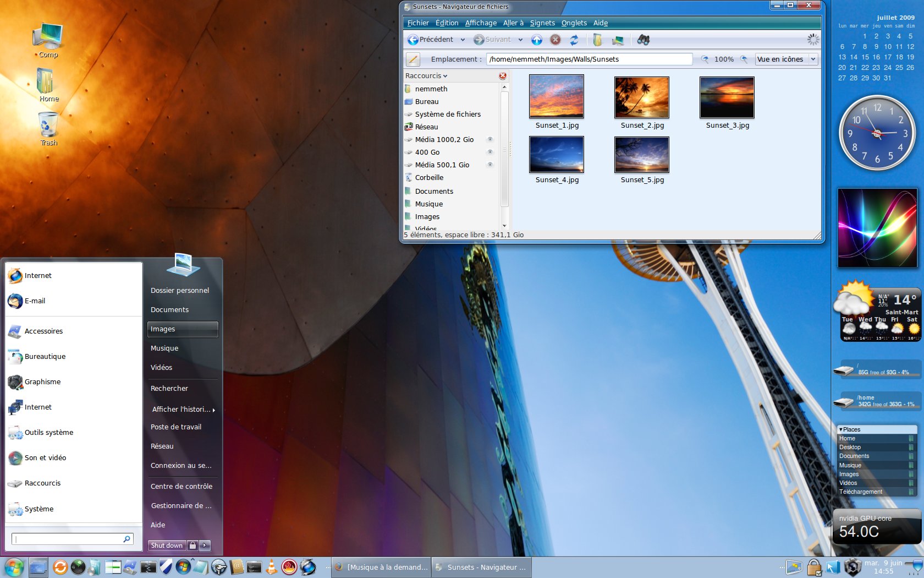The width and height of the screenshot is (924, 578).
Task: Eject the Média 500,1 Gio volume
Action: coord(490,165)
